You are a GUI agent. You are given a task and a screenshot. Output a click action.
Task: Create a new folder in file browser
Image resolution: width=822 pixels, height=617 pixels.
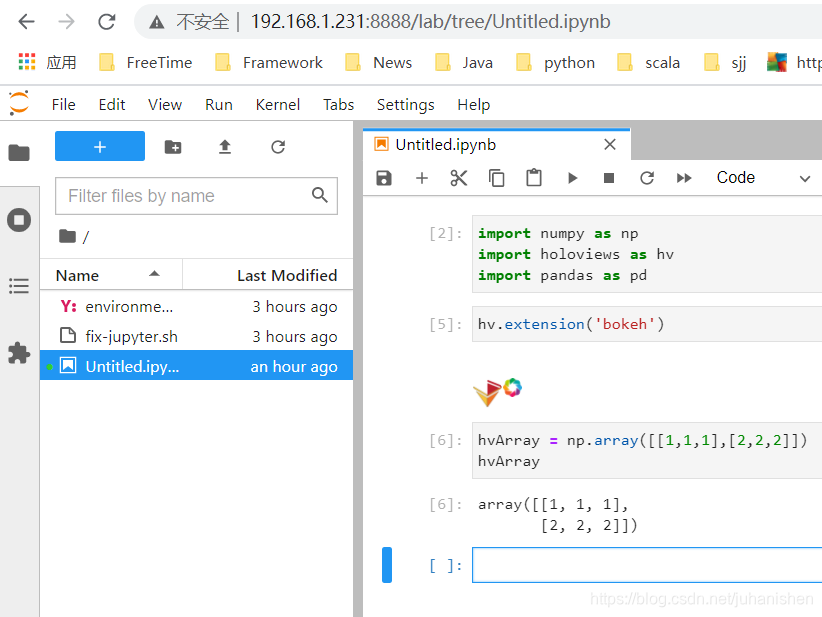point(173,147)
